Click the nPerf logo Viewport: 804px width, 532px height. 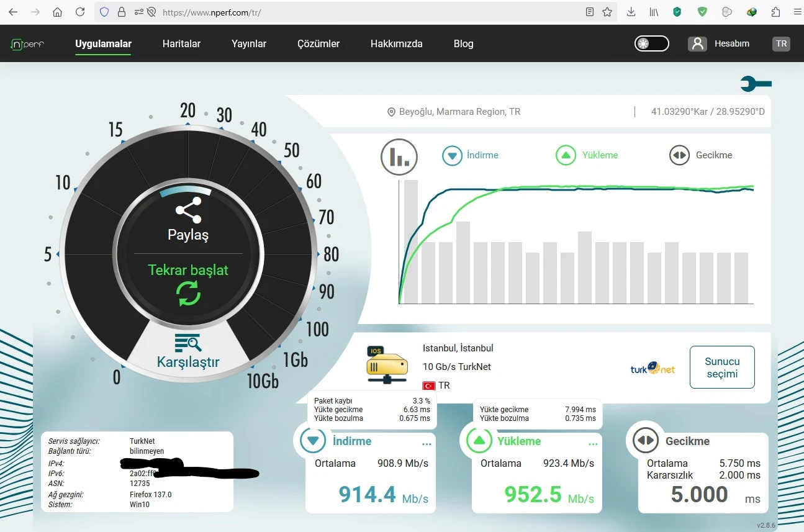[x=27, y=44]
